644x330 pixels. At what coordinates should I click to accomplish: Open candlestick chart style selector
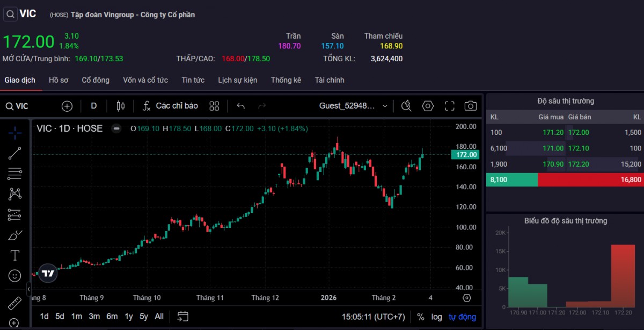pyautogui.click(x=120, y=106)
